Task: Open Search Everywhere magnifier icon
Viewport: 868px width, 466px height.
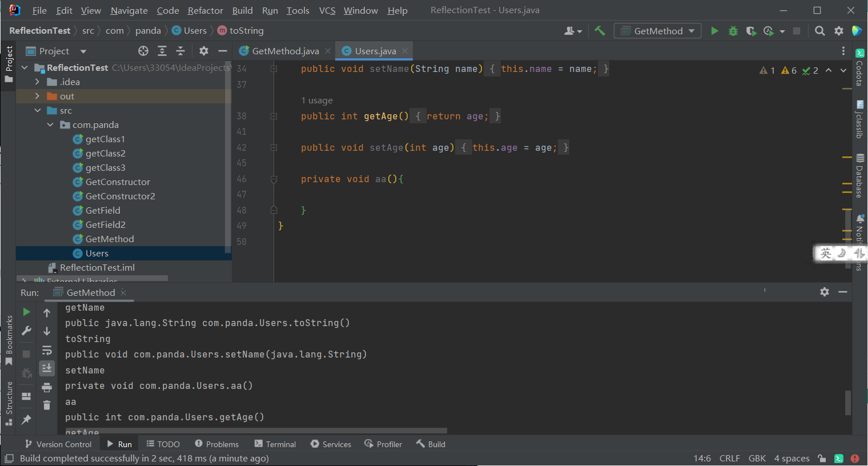Action: point(820,31)
